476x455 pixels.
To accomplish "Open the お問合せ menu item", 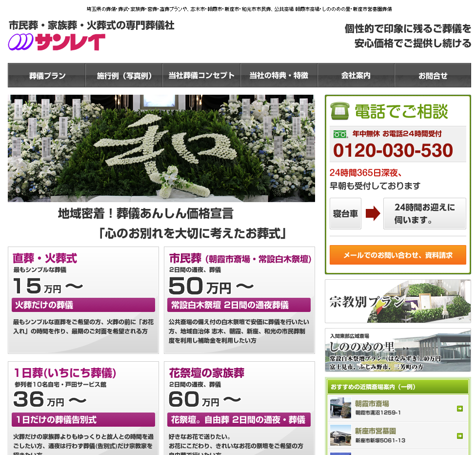I will (x=433, y=76).
